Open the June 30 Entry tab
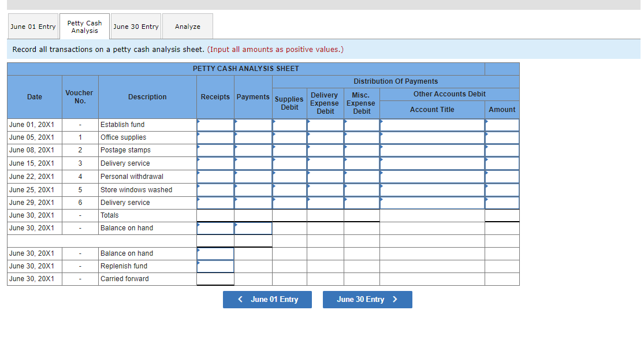The height and width of the screenshot is (351, 644). [x=136, y=26]
